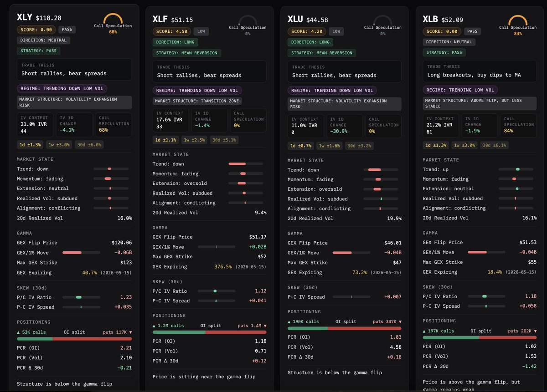The height and width of the screenshot is (392, 547).
Task: Click XLU SCORE: 4.20 badge
Action: [x=307, y=31]
